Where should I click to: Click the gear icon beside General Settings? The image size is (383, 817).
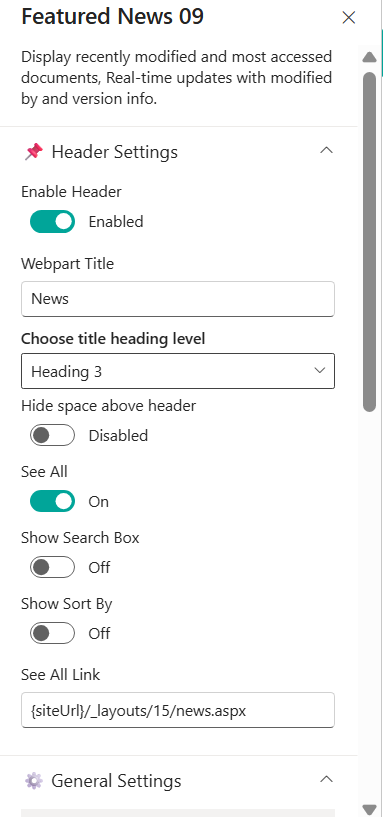point(34,781)
